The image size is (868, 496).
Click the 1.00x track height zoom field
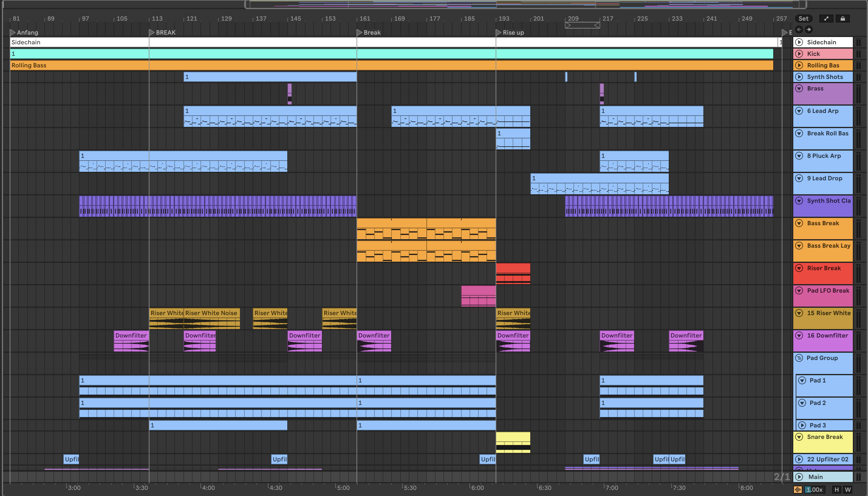(815, 490)
